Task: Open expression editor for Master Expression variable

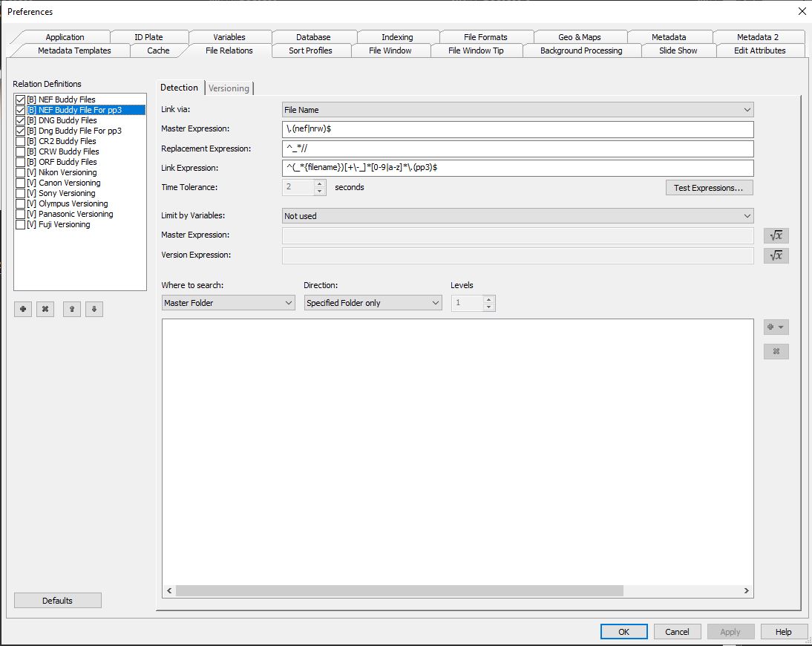Action: click(776, 235)
